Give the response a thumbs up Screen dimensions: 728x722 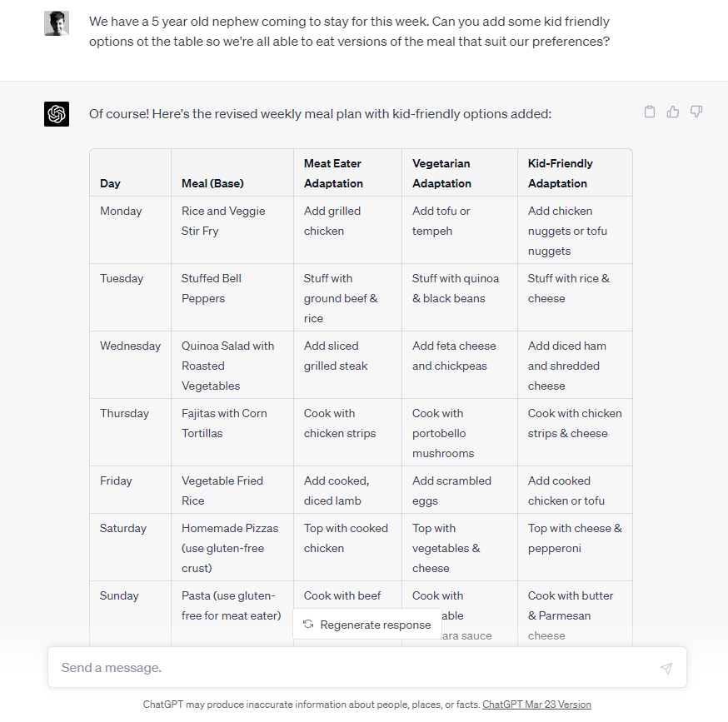(673, 112)
